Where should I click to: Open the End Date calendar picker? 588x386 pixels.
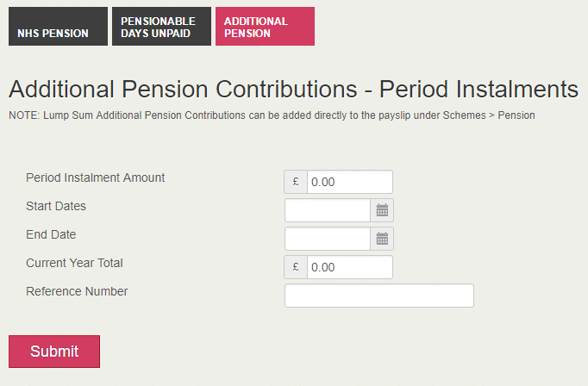pos(382,239)
